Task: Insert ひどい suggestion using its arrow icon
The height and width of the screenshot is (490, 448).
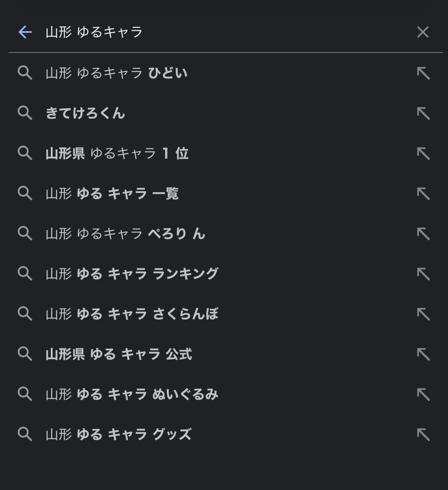Action: tap(423, 73)
